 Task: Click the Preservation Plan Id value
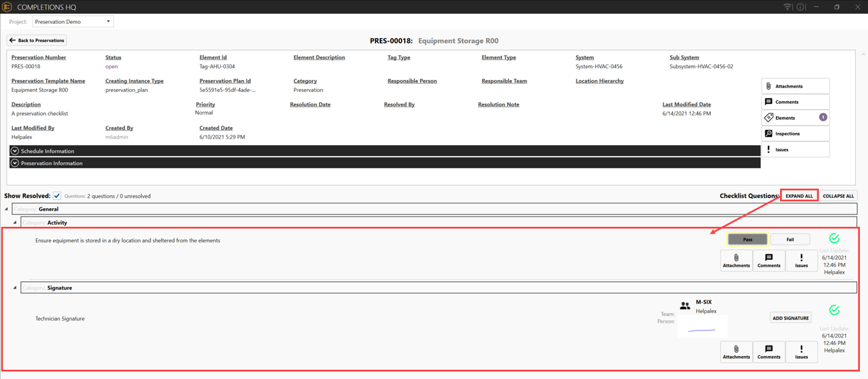pyautogui.click(x=227, y=90)
